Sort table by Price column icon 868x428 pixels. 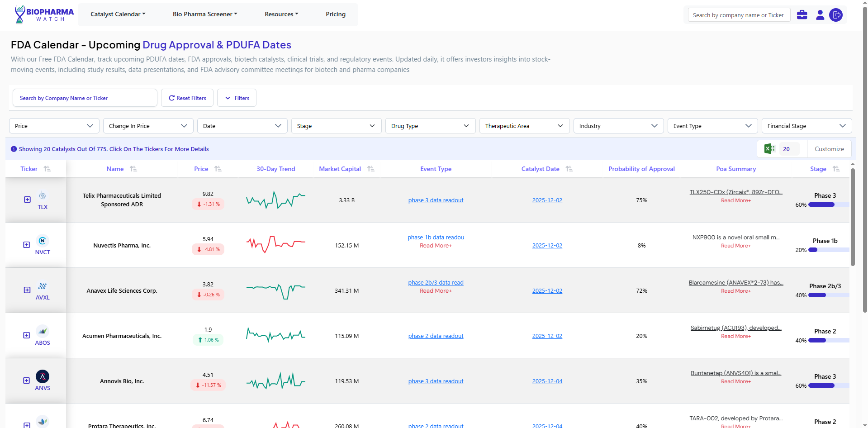click(x=218, y=169)
